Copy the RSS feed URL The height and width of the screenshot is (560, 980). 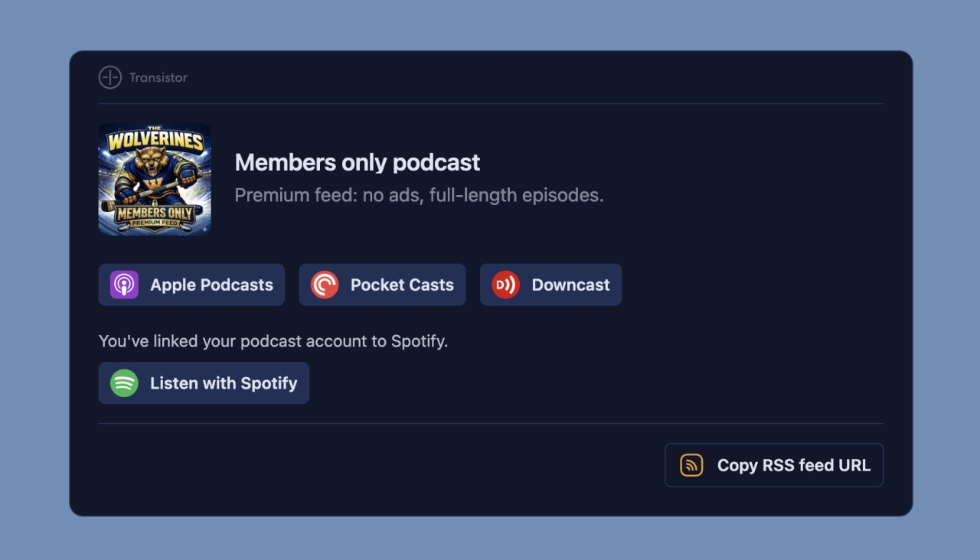point(773,464)
